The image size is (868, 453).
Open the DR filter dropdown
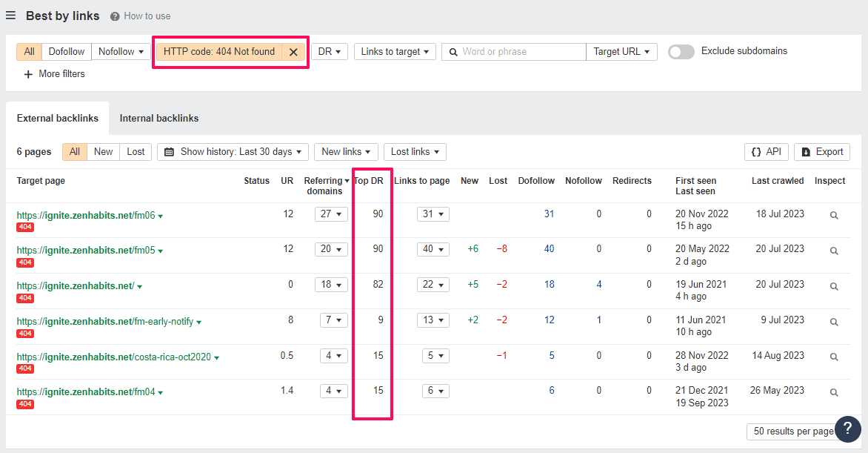[330, 52]
